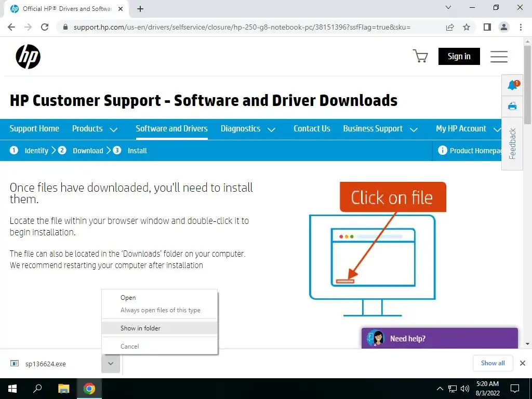Open the shopping cart

420,56
